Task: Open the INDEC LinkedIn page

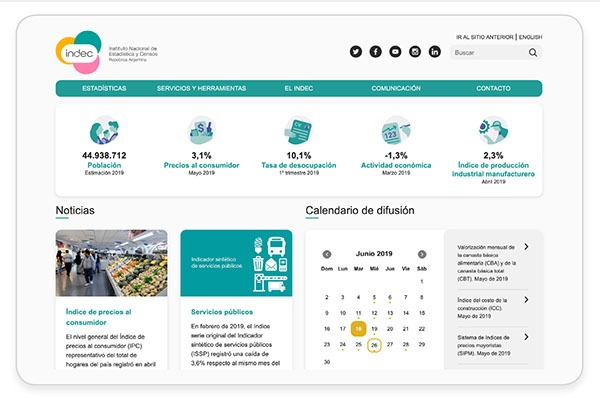Action: pos(435,51)
